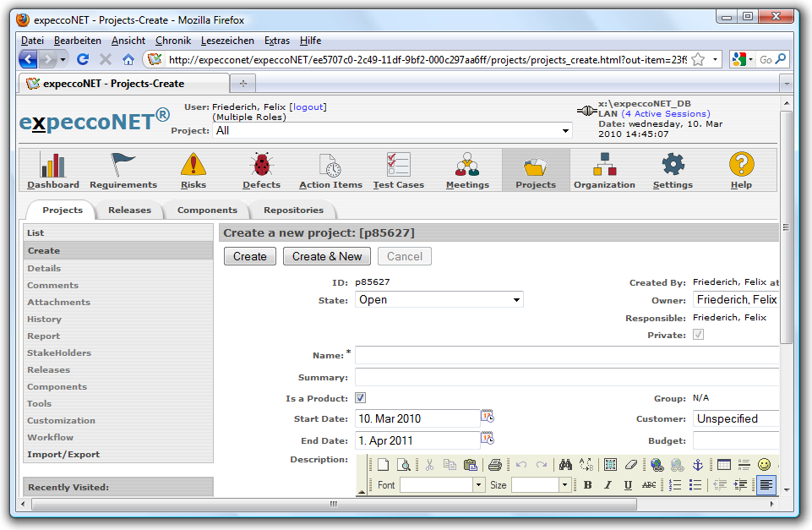Screen dimensions: 812x530
Task: Apply bold formatting in description editor
Action: click(x=588, y=485)
